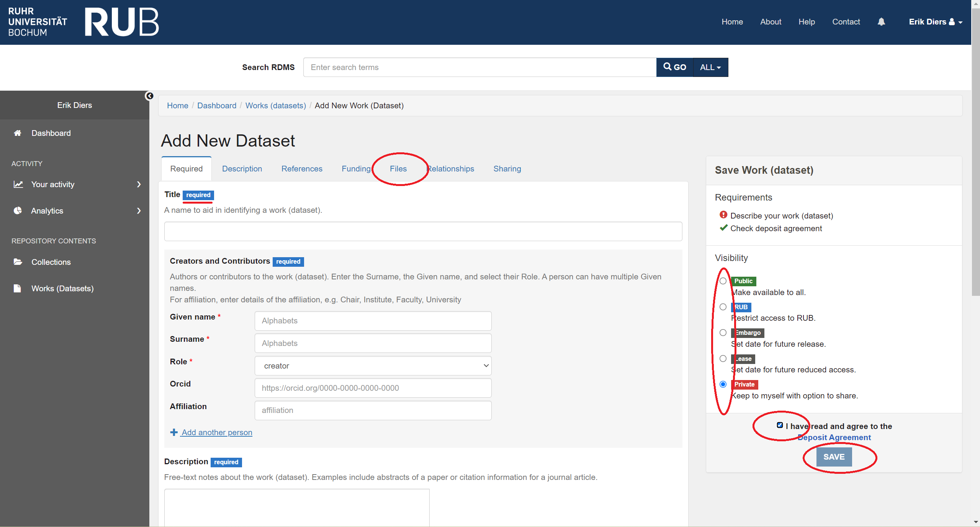The image size is (980, 527).
Task: Select the Lease visibility radio button
Action: coord(723,359)
